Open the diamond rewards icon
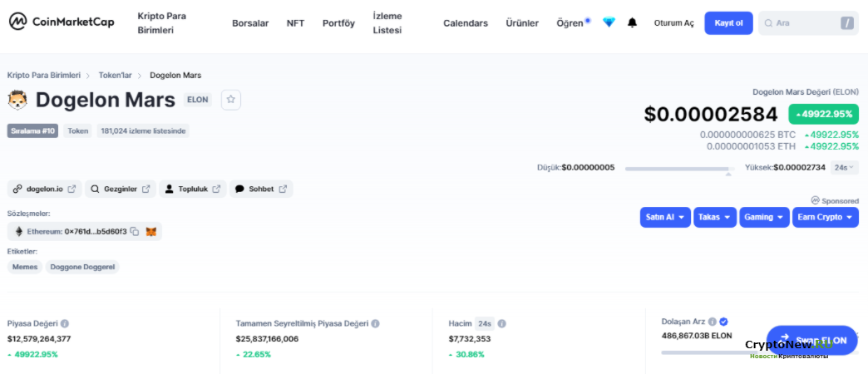Screen dimensions: 868x374 pos(609,22)
